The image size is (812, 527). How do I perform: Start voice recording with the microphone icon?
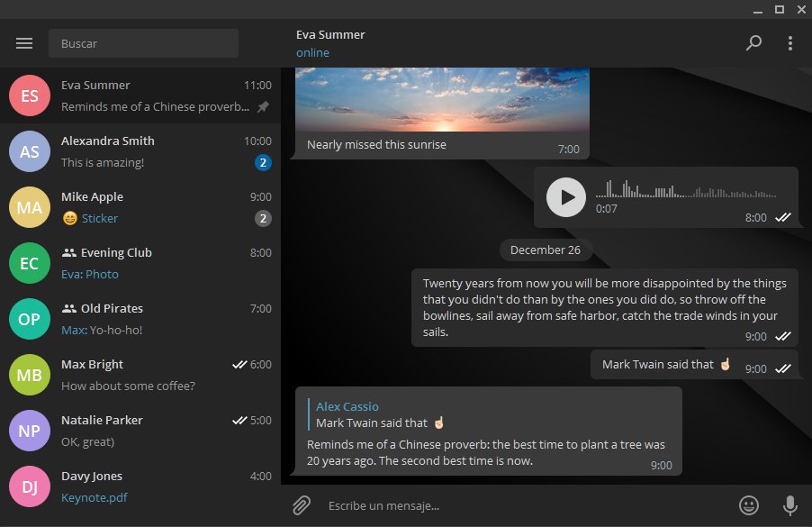pyautogui.click(x=789, y=505)
